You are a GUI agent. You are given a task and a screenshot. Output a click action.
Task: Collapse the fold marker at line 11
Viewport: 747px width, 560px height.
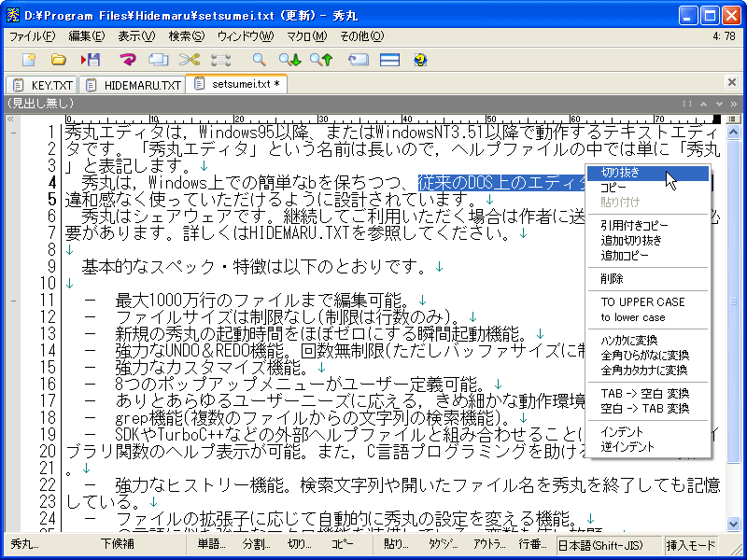[x=13, y=301]
